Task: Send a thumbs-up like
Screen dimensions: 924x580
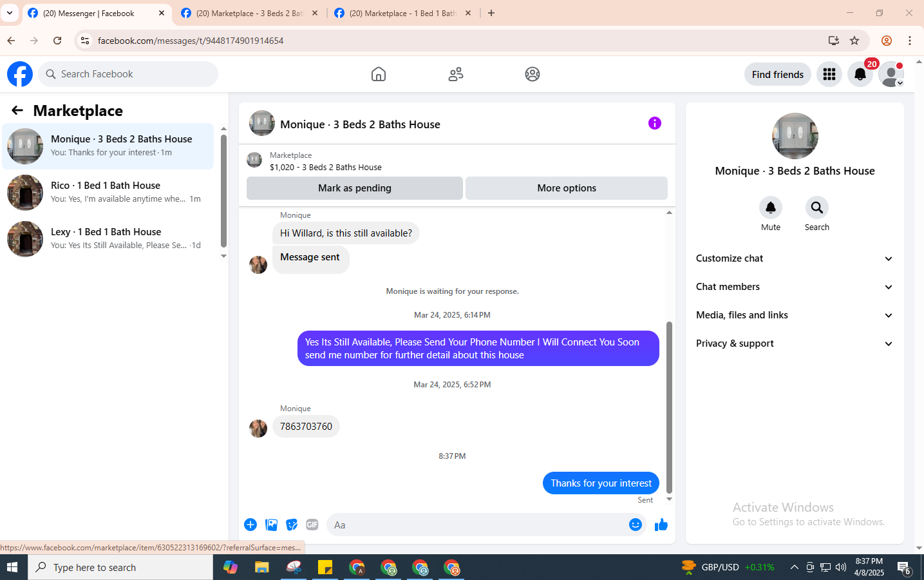Action: click(x=661, y=525)
